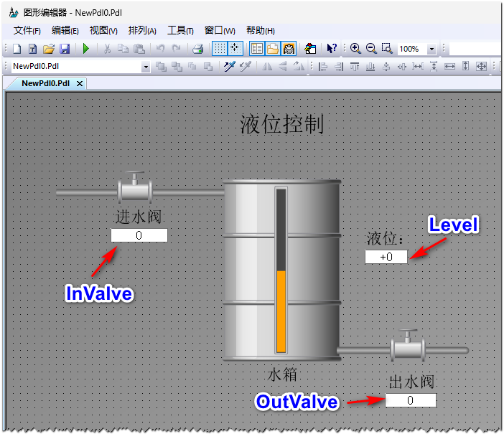Click the Open folder icon
Viewport: 504px width, 439px height.
point(48,49)
